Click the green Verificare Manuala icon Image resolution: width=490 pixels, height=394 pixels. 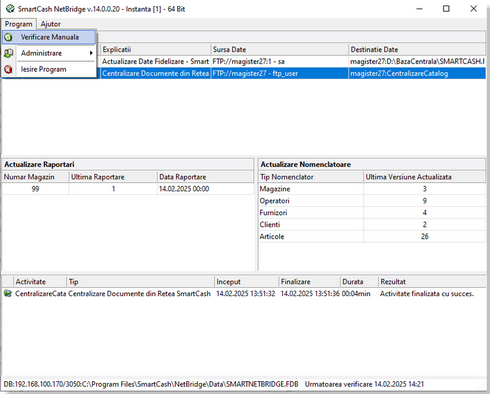(8, 37)
